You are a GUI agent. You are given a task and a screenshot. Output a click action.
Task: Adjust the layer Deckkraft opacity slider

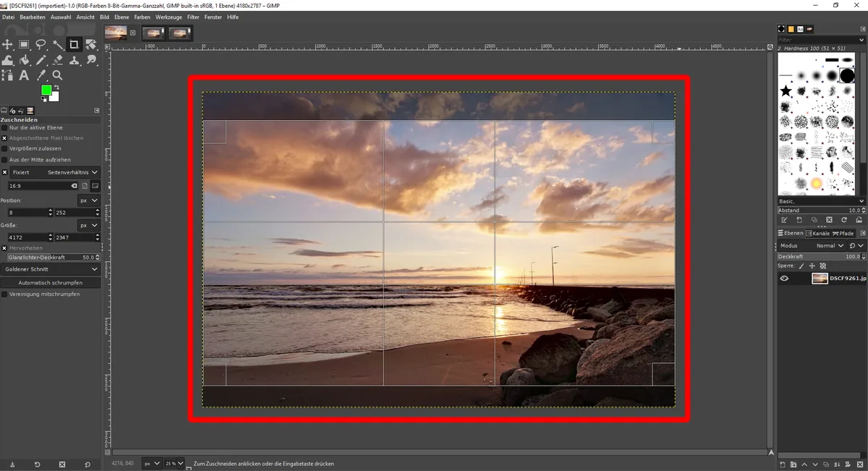point(821,256)
